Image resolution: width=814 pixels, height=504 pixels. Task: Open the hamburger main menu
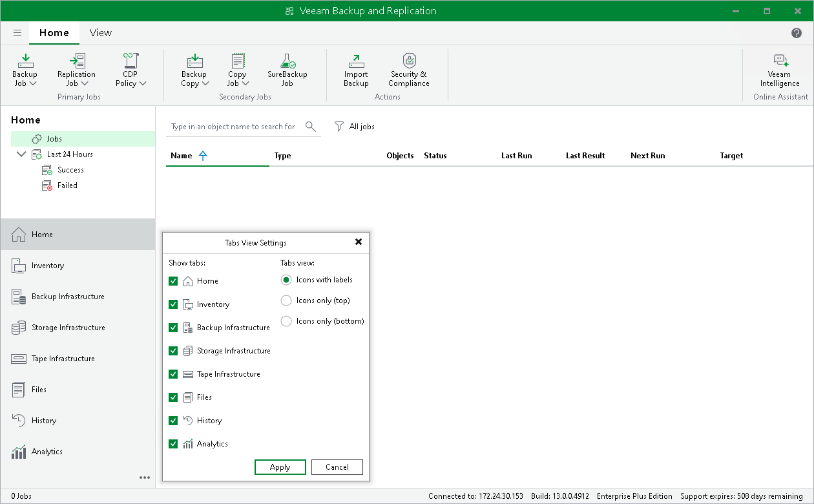[x=17, y=33]
